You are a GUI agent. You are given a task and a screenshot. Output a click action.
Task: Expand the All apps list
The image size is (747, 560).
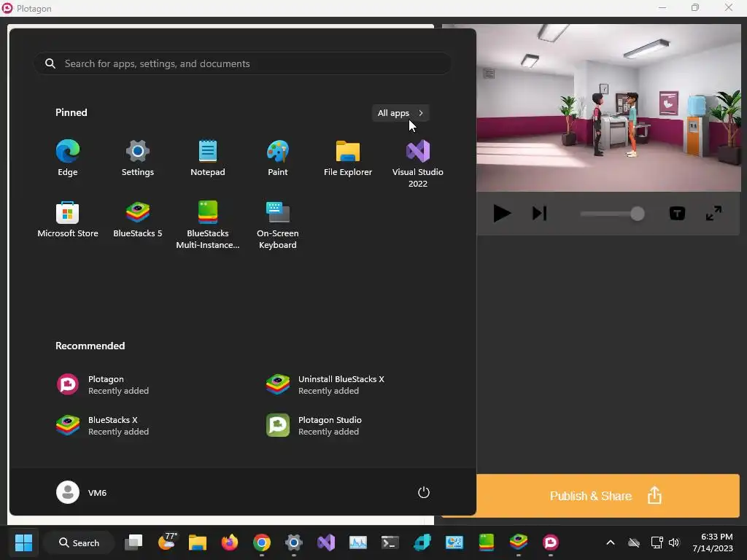click(400, 113)
